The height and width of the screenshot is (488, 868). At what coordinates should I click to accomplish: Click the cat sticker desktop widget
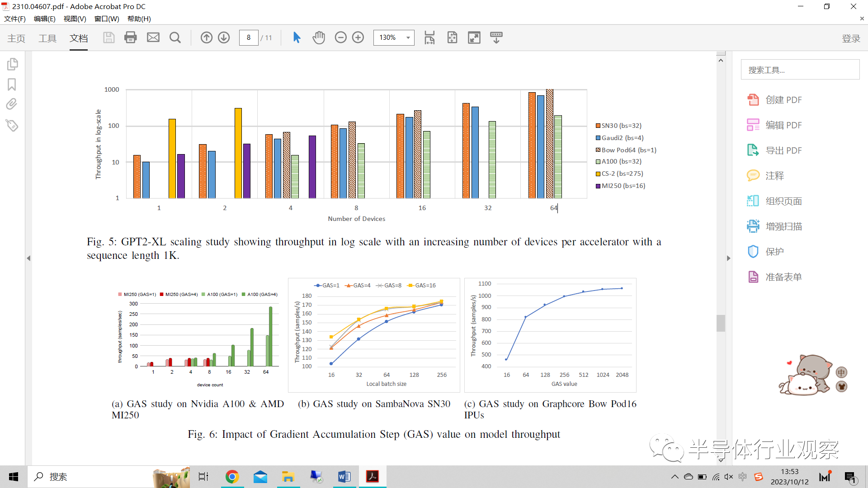(806, 375)
